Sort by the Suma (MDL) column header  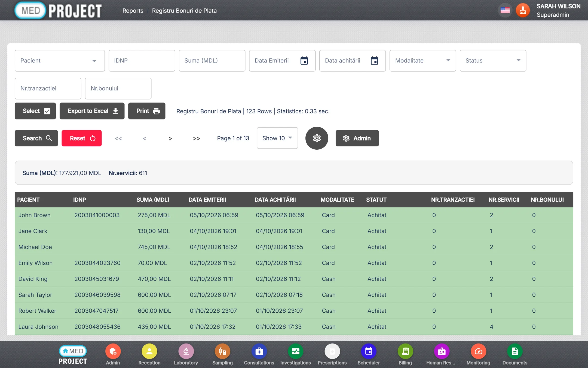[x=153, y=200]
